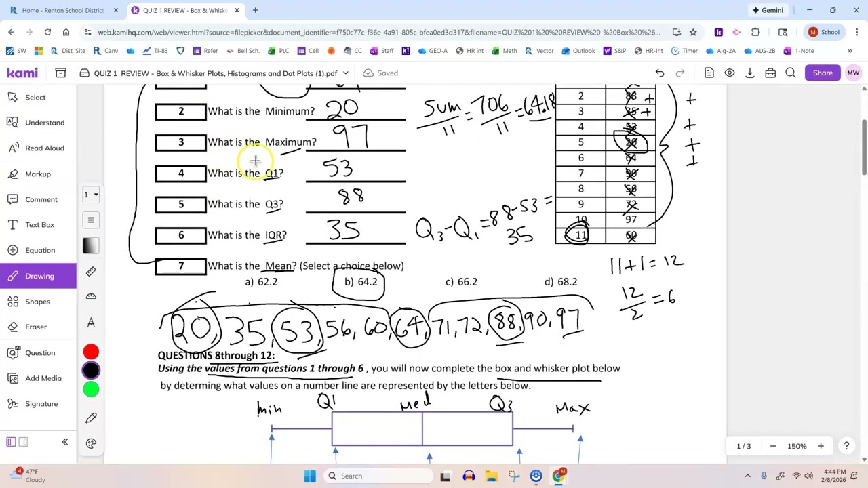This screenshot has width=868, height=488.
Task: Toggle annotation visibility eye icon
Action: [x=730, y=73]
